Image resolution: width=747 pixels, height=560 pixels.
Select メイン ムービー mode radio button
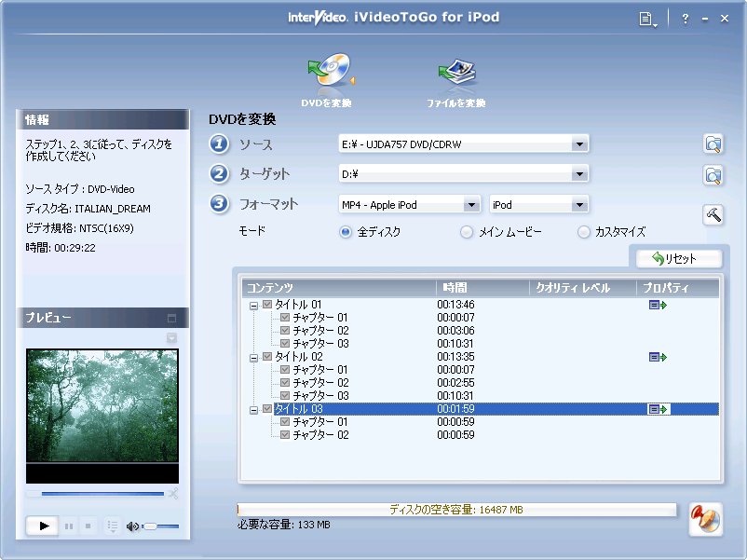pyautogui.click(x=467, y=232)
